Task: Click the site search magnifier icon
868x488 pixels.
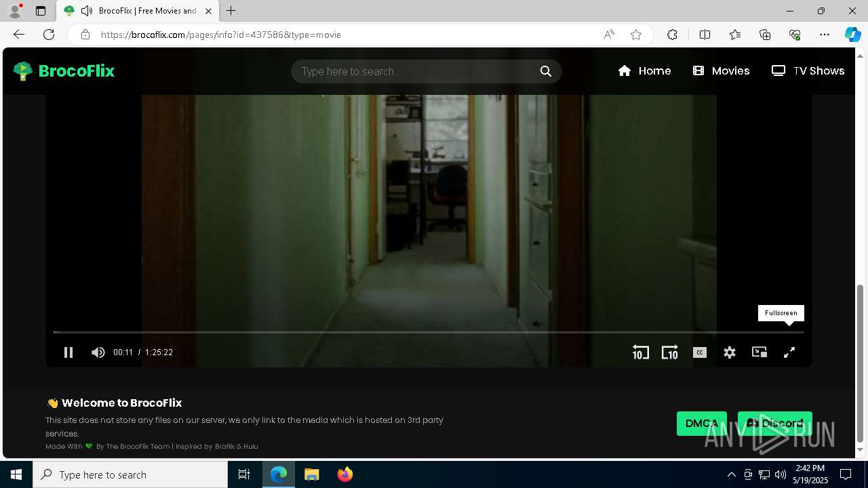Action: click(x=546, y=71)
